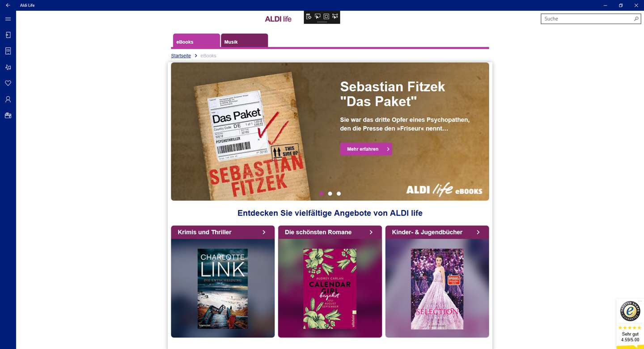Open the music notes icon in sidebar

coord(8,67)
